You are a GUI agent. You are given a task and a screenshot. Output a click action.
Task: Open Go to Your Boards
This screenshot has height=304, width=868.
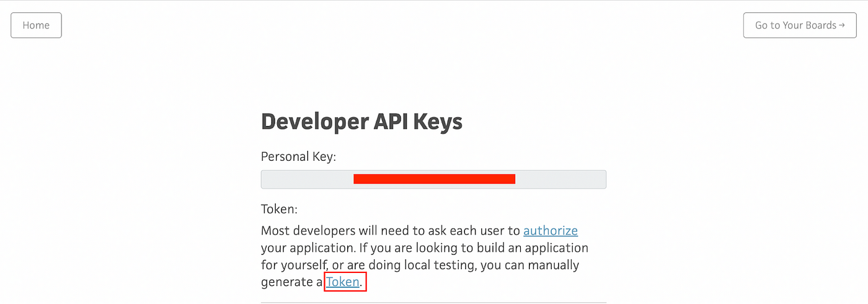800,25
